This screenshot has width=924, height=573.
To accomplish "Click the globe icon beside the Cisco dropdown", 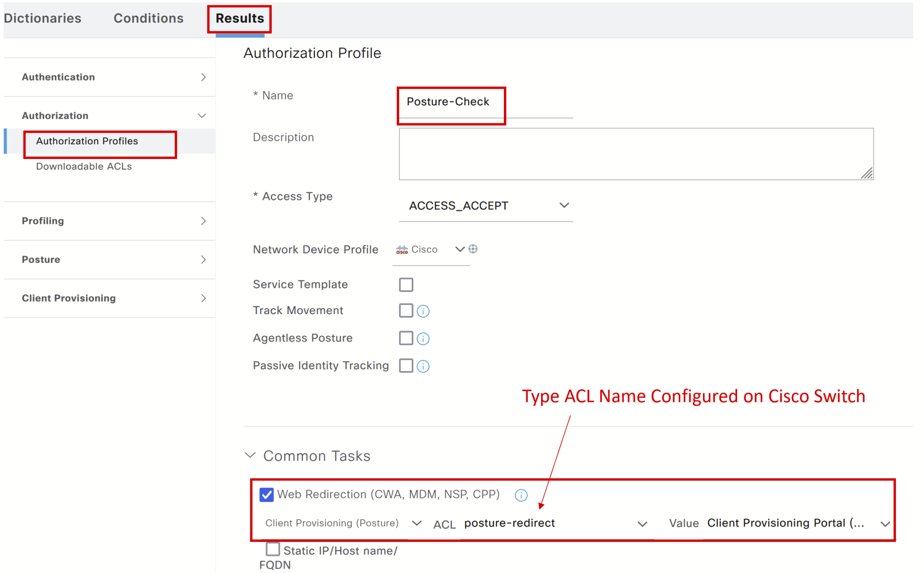I will coord(473,249).
